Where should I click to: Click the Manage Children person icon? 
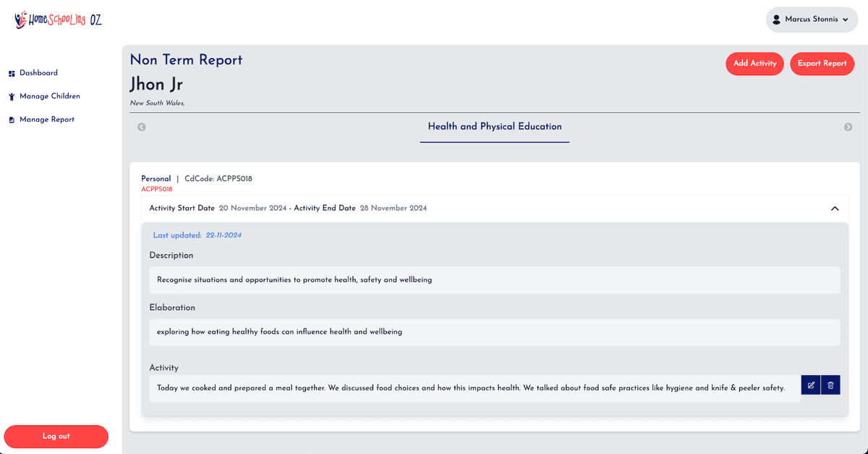[x=12, y=96]
